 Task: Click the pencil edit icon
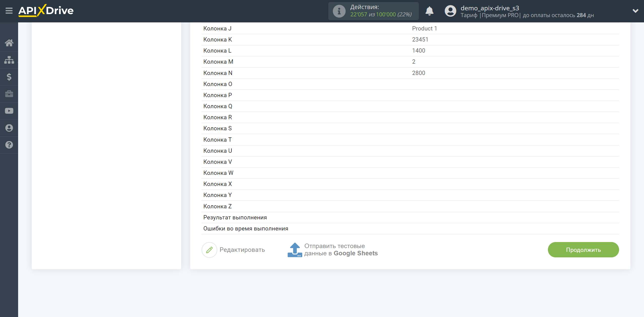tap(209, 250)
